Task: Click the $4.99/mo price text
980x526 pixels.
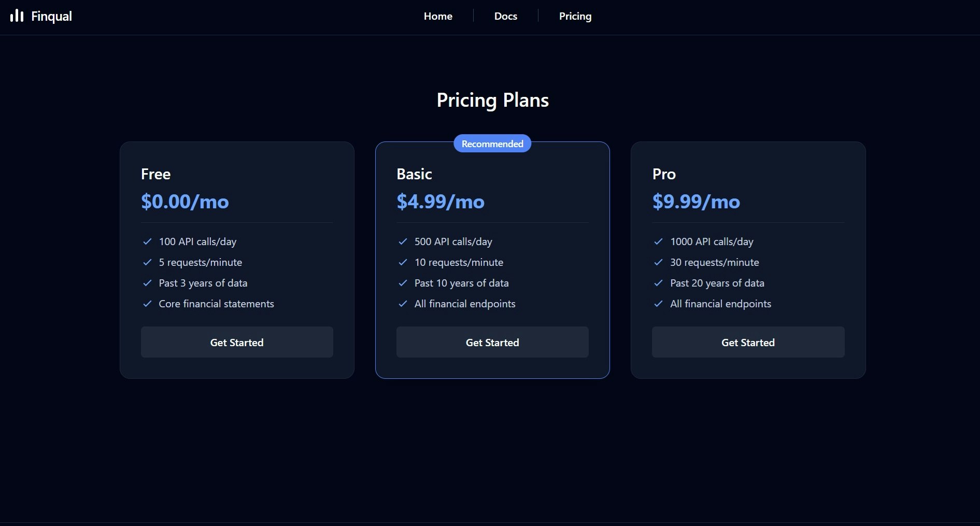Action: tap(440, 202)
